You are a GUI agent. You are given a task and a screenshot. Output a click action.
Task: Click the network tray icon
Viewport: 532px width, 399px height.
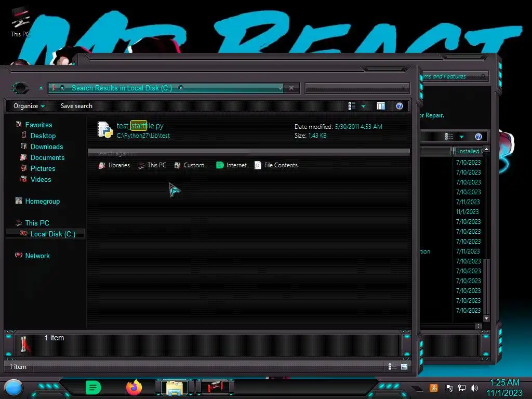tap(462, 388)
